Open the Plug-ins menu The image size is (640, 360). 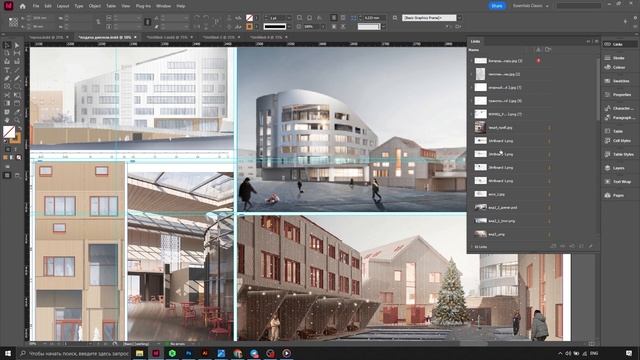143,6
